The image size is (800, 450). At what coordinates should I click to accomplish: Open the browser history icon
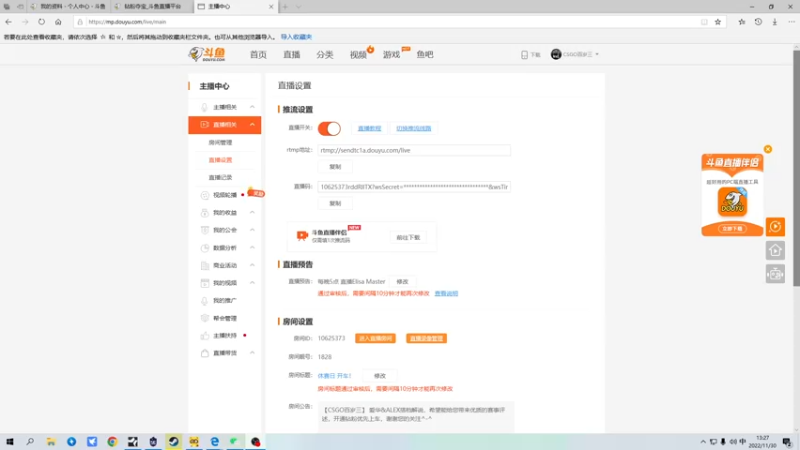click(758, 22)
